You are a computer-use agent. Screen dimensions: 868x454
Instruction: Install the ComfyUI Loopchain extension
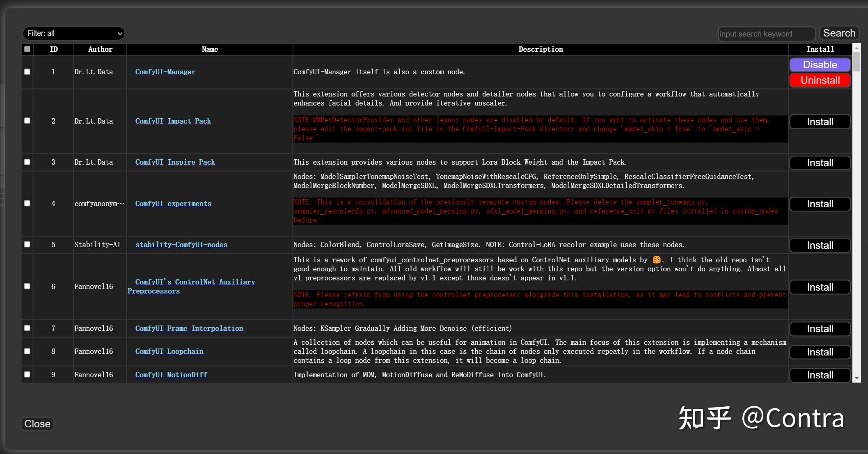820,352
